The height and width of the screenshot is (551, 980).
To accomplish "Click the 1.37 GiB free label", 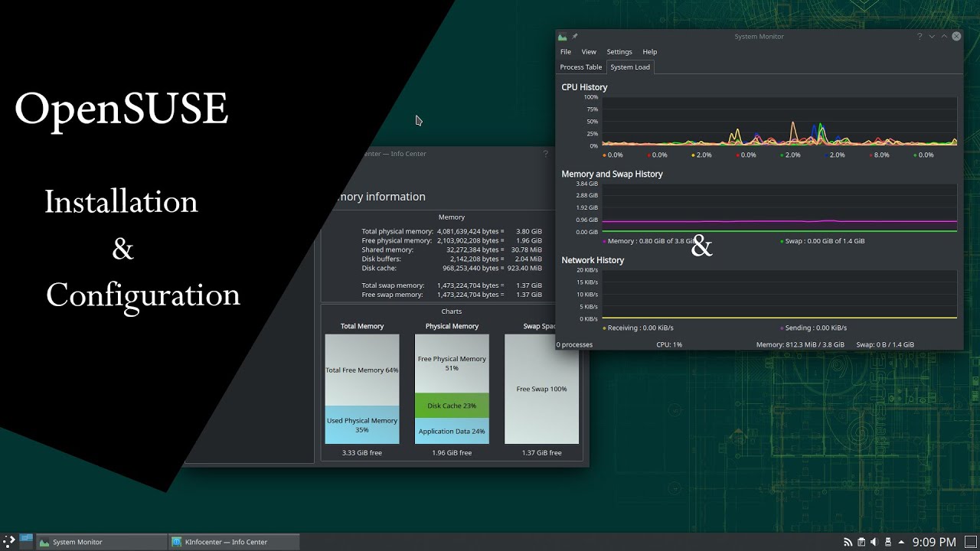I will tap(541, 453).
